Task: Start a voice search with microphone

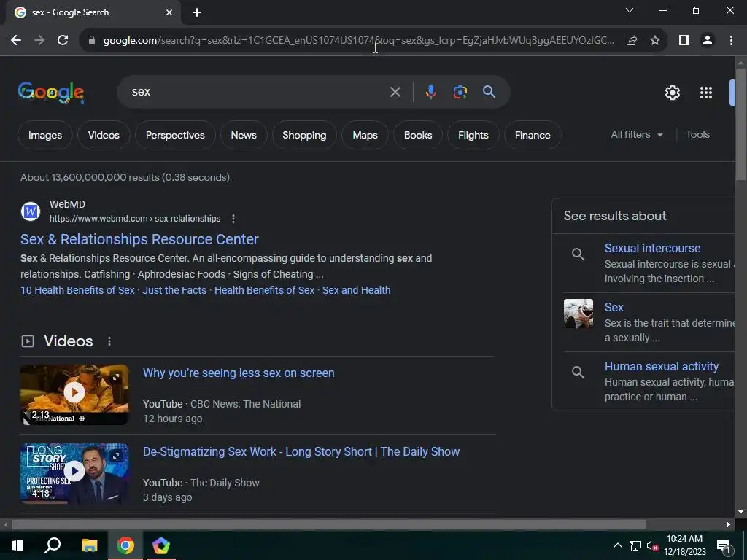Action: (430, 92)
